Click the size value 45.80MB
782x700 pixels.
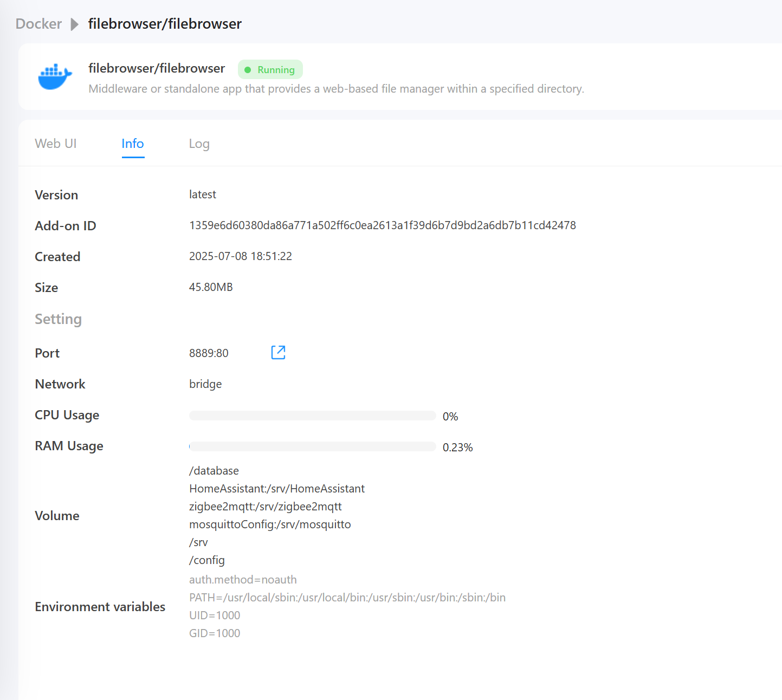pyautogui.click(x=211, y=287)
